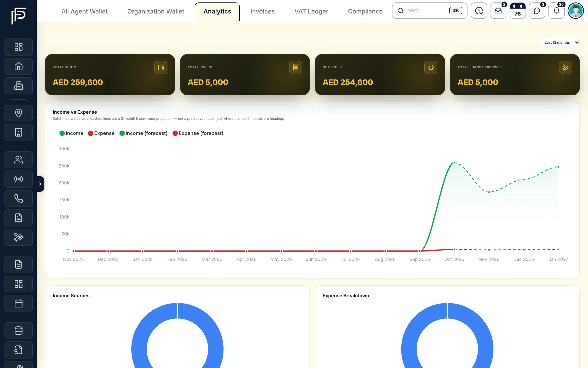Click the Nov 2026 income forecast data point
588x368 pixels.
click(489, 192)
